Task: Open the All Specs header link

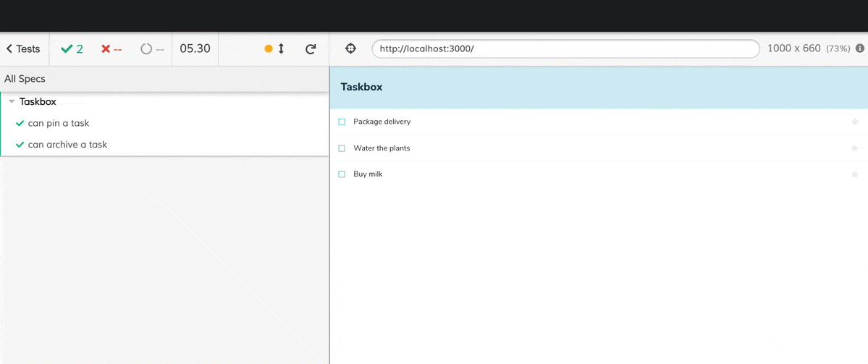Action: coord(25,79)
